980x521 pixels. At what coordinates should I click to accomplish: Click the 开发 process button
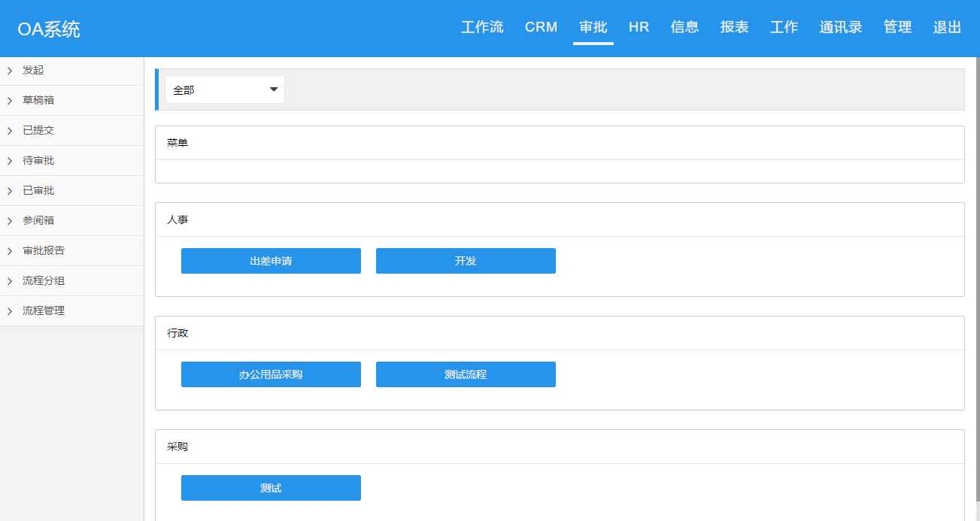pyautogui.click(x=466, y=261)
